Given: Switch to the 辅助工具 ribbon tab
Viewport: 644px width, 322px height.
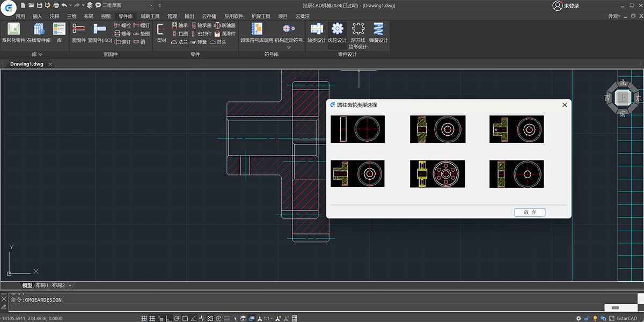Looking at the screenshot, I should point(150,16).
